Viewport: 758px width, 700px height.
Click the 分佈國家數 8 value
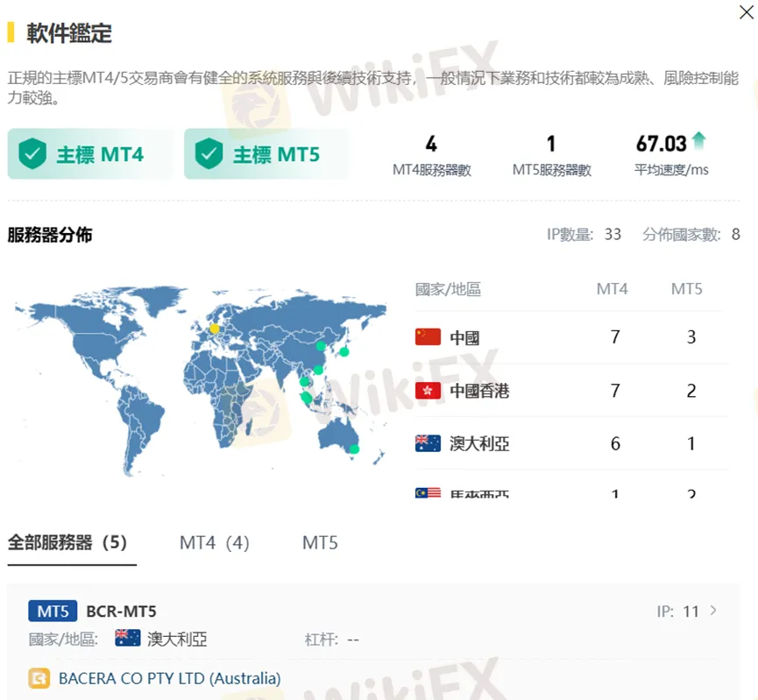tap(735, 235)
